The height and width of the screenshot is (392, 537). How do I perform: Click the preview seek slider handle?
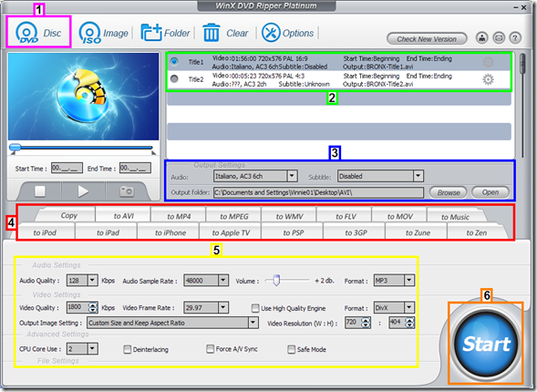15,147
